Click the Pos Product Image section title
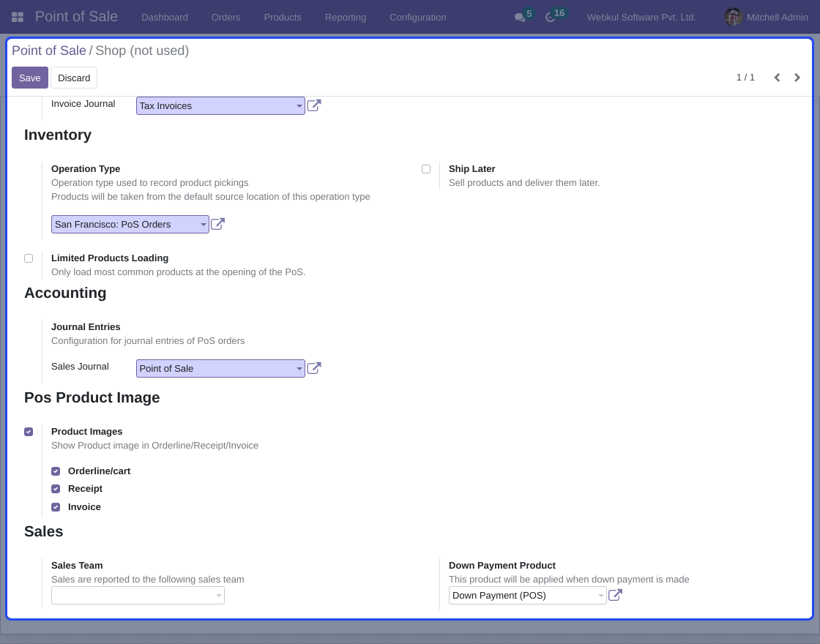Screen dimensions: 820x644 [92, 397]
